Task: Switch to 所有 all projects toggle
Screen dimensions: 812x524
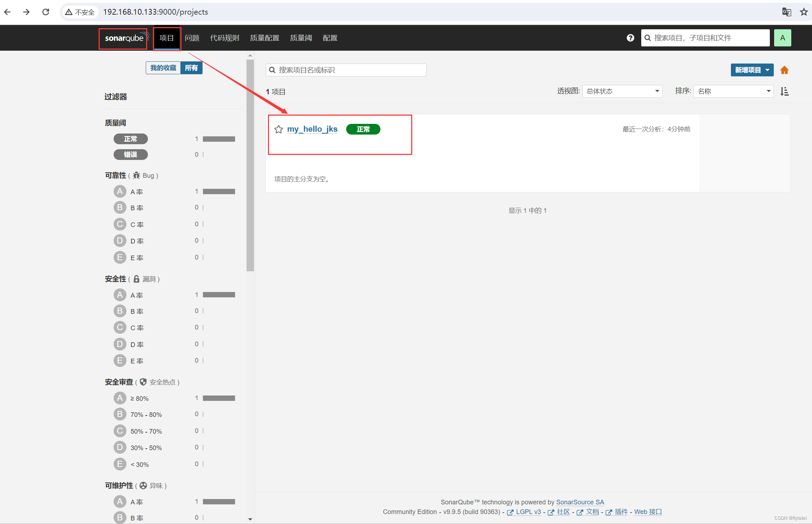Action: point(191,68)
